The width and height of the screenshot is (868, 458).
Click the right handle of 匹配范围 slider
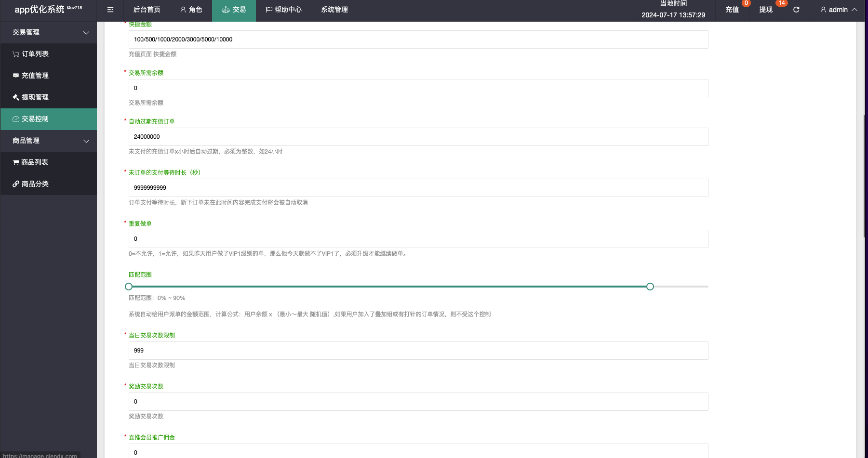[x=650, y=287]
